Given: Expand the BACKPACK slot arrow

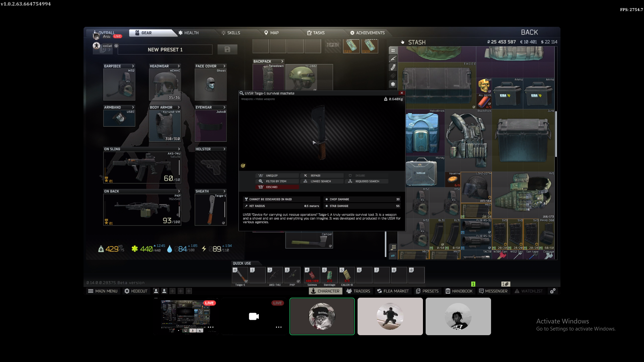Looking at the screenshot, I should (x=282, y=61).
